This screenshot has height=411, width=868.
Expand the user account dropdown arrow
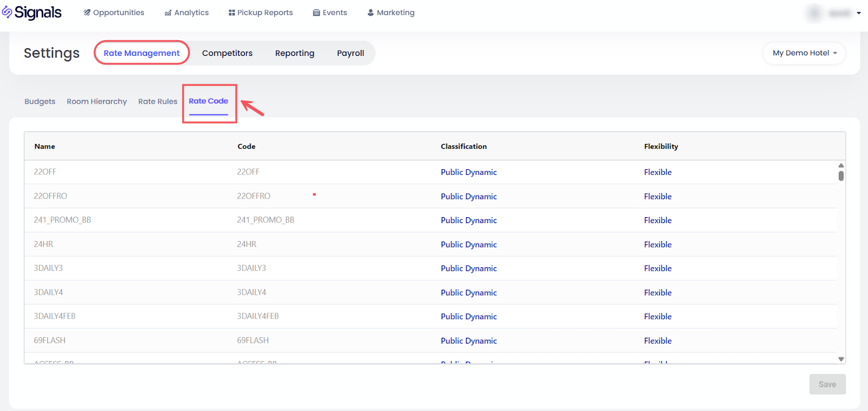pos(859,13)
